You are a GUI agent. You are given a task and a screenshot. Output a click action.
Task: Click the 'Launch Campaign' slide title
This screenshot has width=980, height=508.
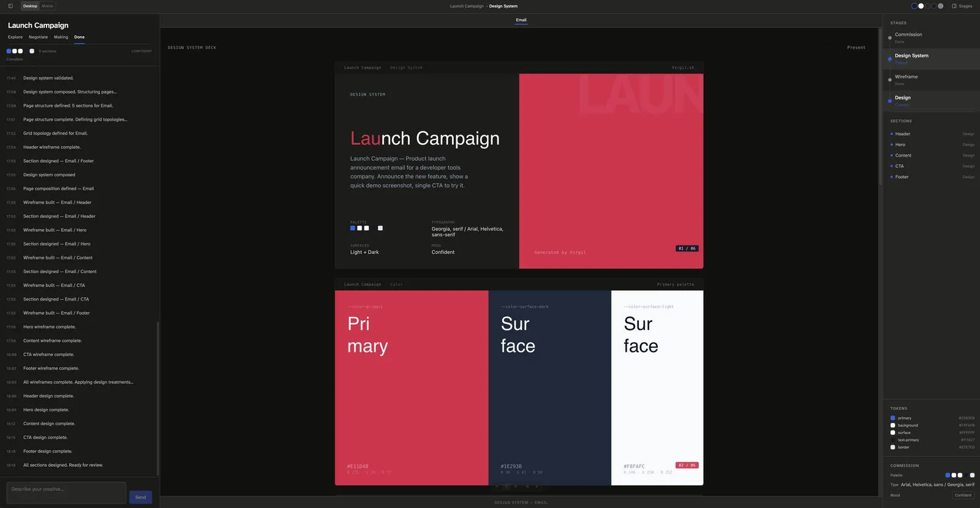point(425,139)
